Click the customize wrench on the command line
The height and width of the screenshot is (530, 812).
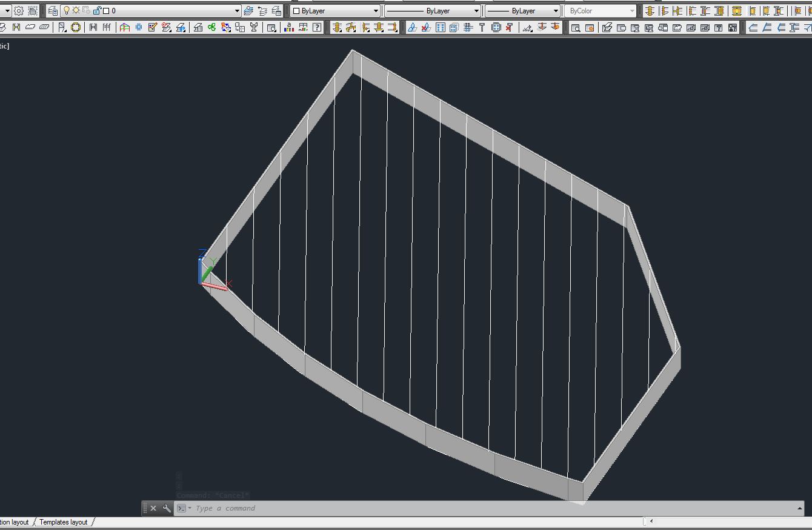point(167,508)
